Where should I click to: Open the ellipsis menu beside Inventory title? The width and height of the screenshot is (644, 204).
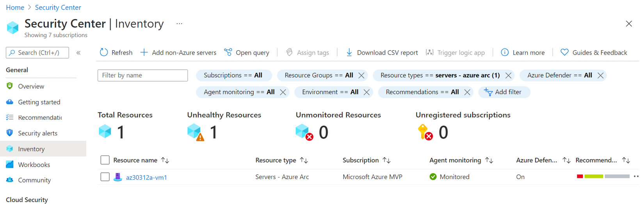[x=179, y=24]
